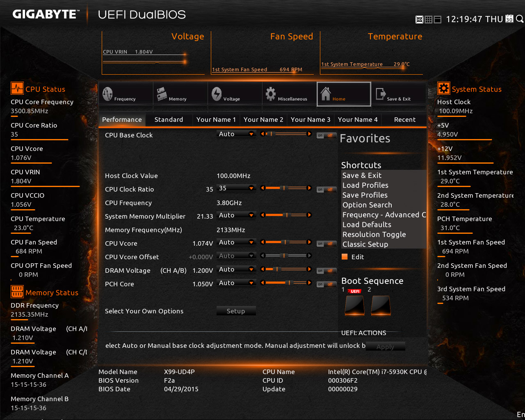Screen dimensions: 525x420
Task: Open Frequency - Advanced shortcut
Action: pos(384,215)
